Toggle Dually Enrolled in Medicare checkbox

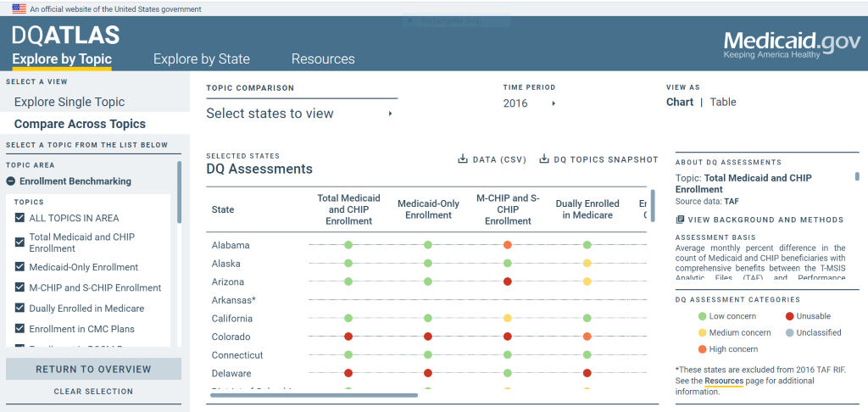[x=20, y=308]
